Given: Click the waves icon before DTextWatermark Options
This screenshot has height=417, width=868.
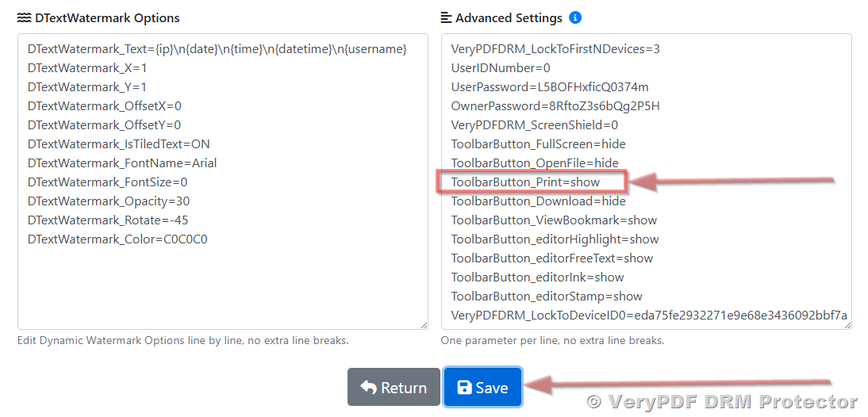Looking at the screenshot, I should click(24, 17).
